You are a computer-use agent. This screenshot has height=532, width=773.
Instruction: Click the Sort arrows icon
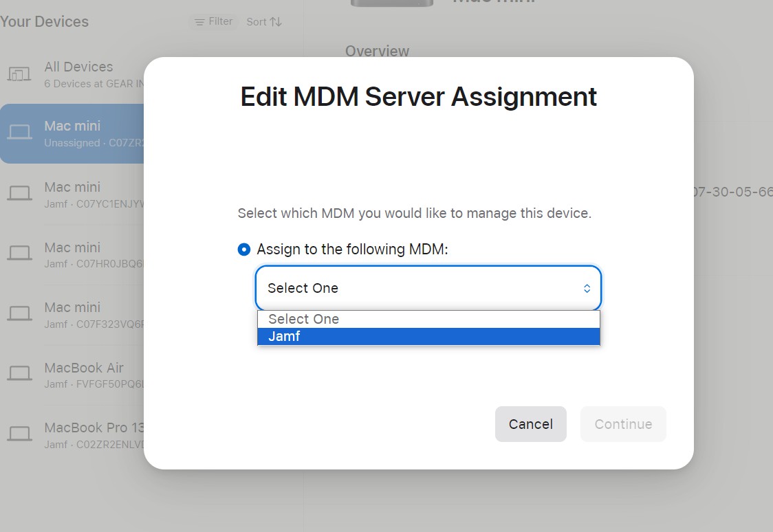click(276, 22)
